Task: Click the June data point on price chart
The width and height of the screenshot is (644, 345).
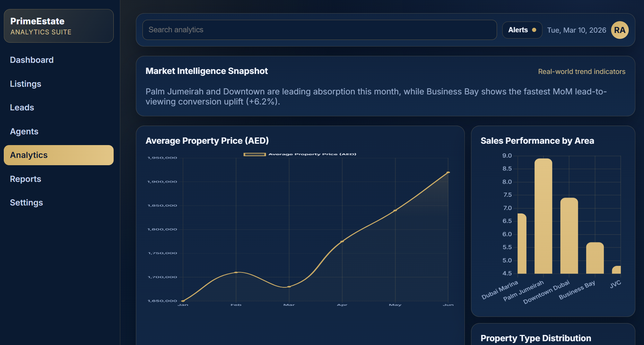Action: coord(449,172)
